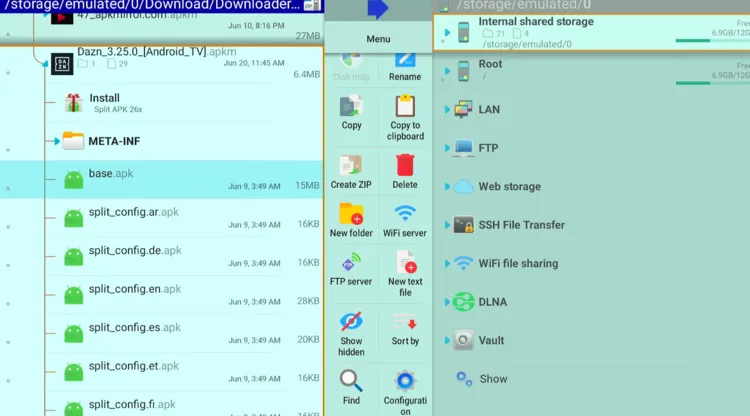Open the DLNA green icon
750x416 pixels.
click(x=463, y=302)
